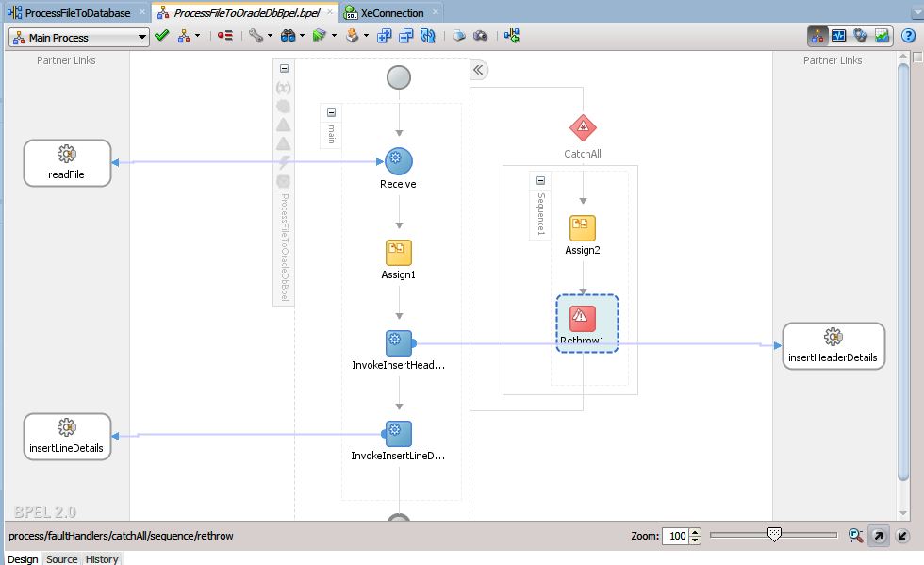Switch to the Source view
Screen dimensions: 924x565
[61, 558]
